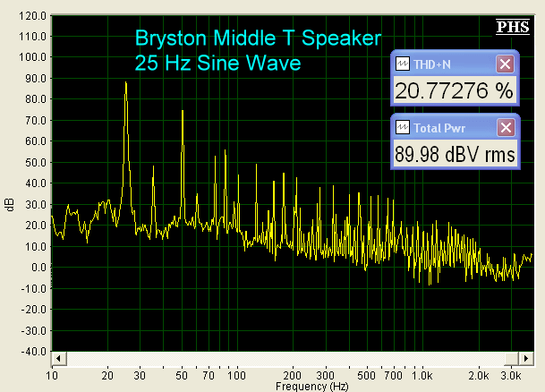Click the THD+N window waveform icon
The image size is (545, 392).
point(403,64)
